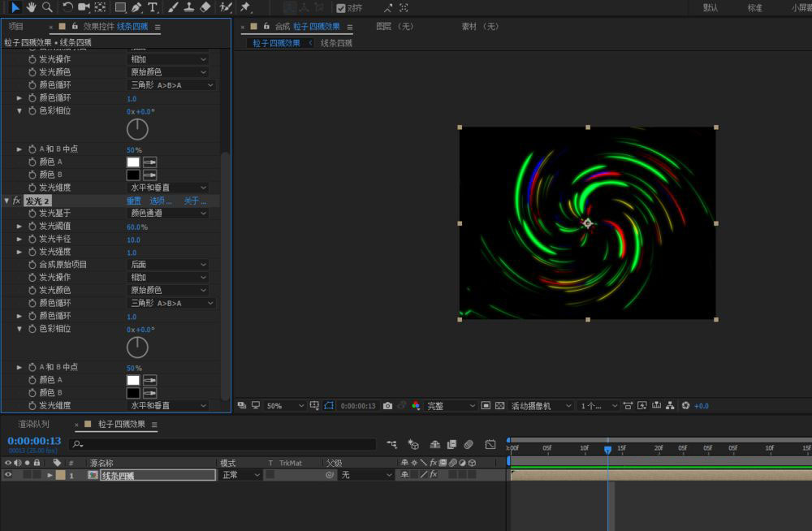The width and height of the screenshot is (812, 531).
Task: Select the Zoom magnifier tool
Action: (47, 7)
